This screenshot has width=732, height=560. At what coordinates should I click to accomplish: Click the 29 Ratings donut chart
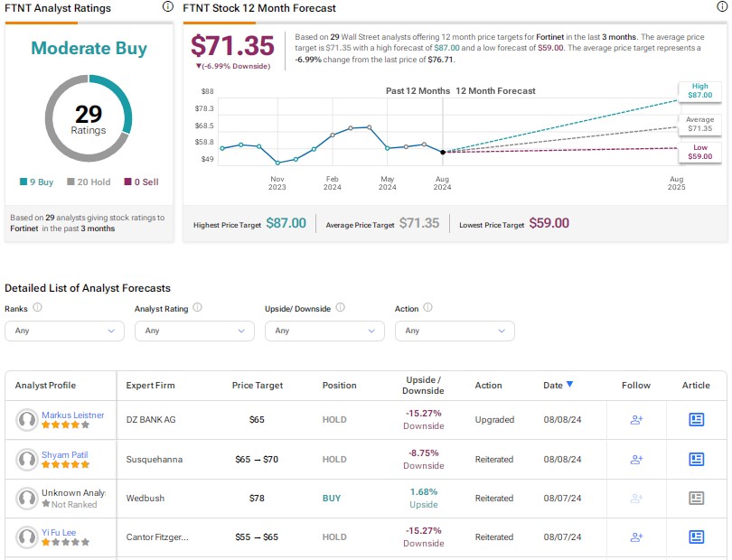tap(89, 118)
